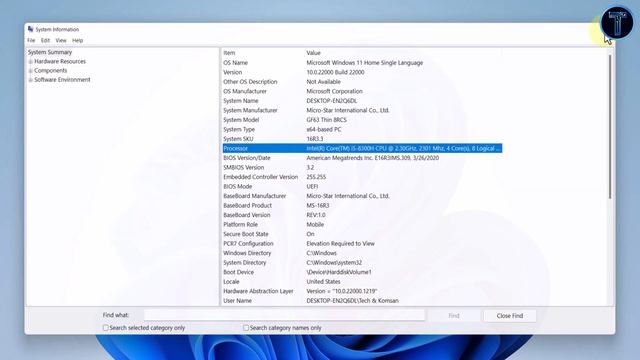
Task: Select the Locale row
Action: click(362, 282)
